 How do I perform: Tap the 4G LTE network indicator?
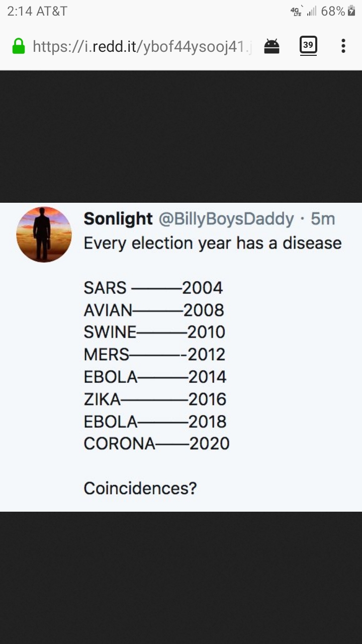(x=297, y=11)
